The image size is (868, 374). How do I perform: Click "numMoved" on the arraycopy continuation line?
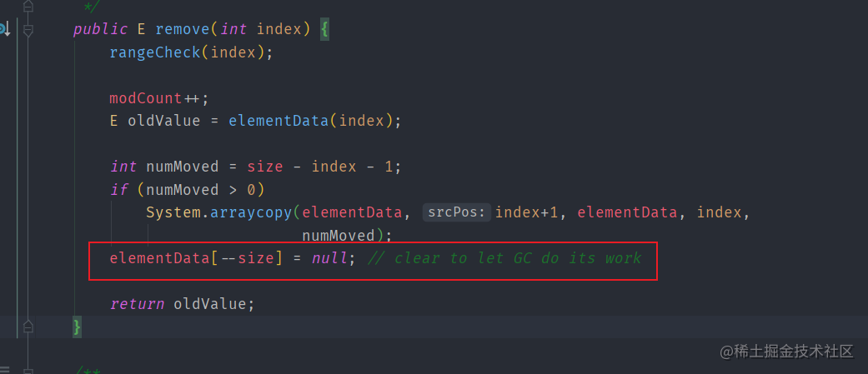click(339, 236)
